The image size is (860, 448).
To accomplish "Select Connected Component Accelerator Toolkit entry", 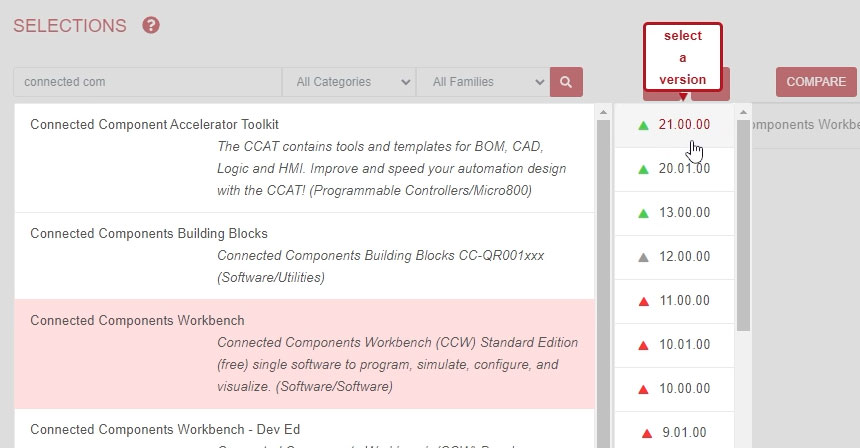I will click(x=304, y=158).
